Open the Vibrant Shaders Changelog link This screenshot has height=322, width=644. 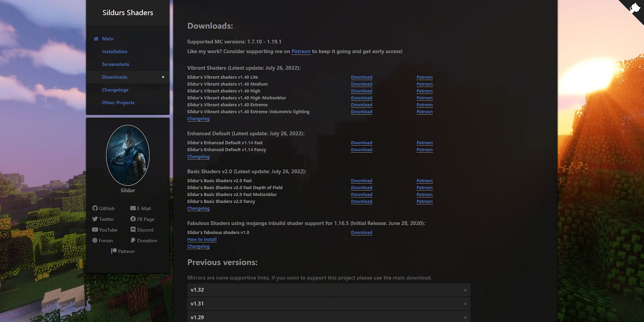tap(198, 119)
